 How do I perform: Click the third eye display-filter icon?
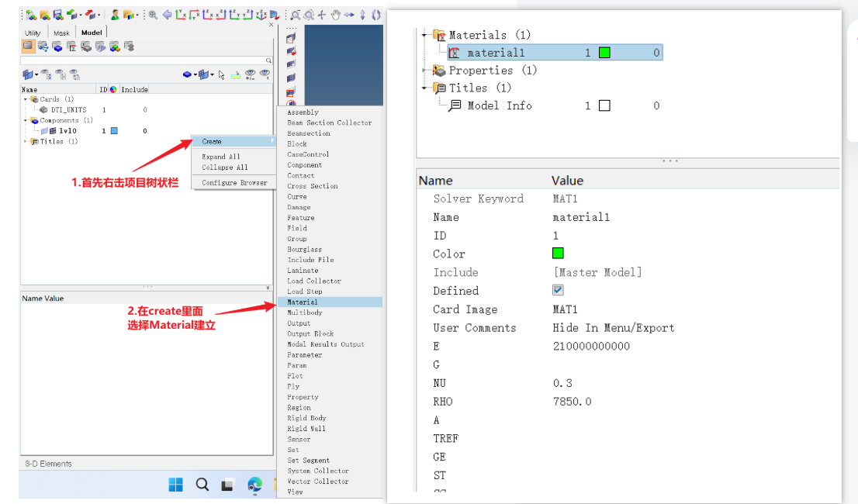tap(74, 74)
